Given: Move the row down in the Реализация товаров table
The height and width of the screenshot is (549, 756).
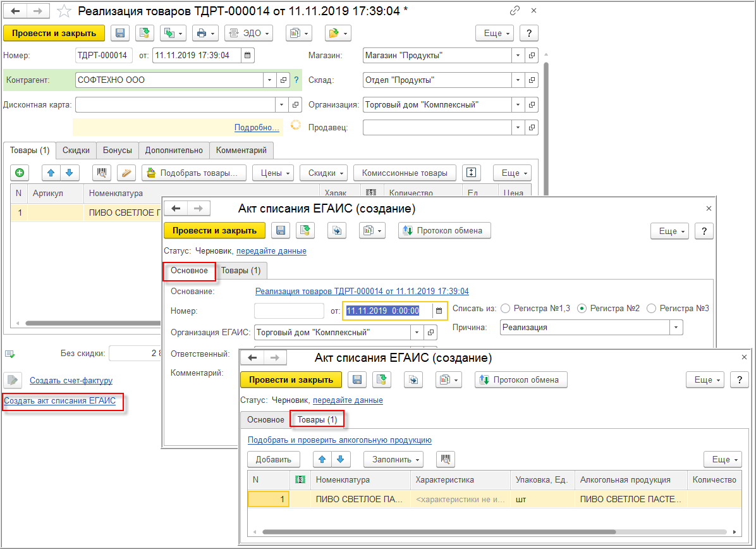Looking at the screenshot, I should coord(70,173).
